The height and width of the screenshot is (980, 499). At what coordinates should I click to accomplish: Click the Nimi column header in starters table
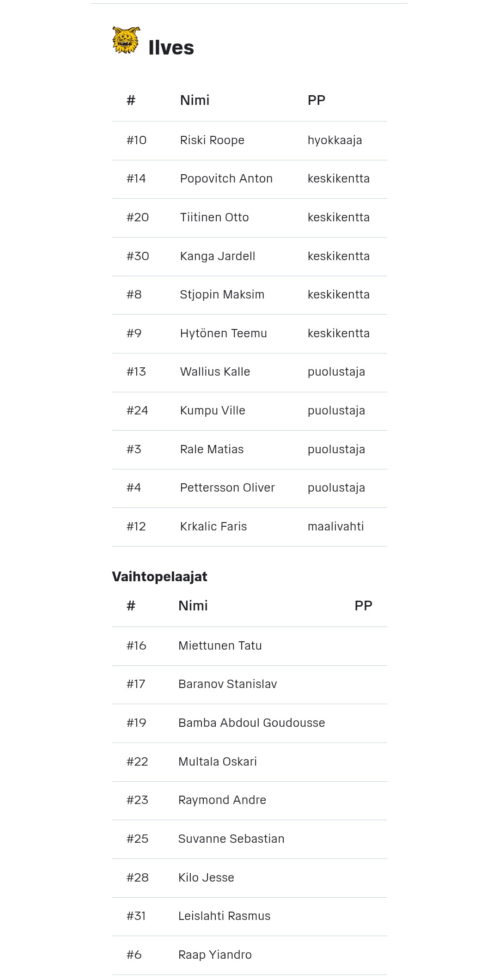point(195,100)
